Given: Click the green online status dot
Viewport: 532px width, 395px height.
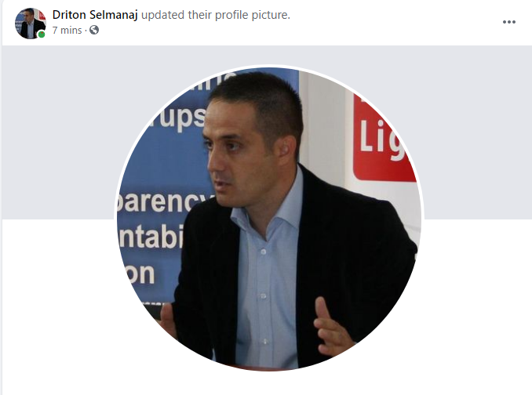Looking at the screenshot, I should tap(42, 34).
